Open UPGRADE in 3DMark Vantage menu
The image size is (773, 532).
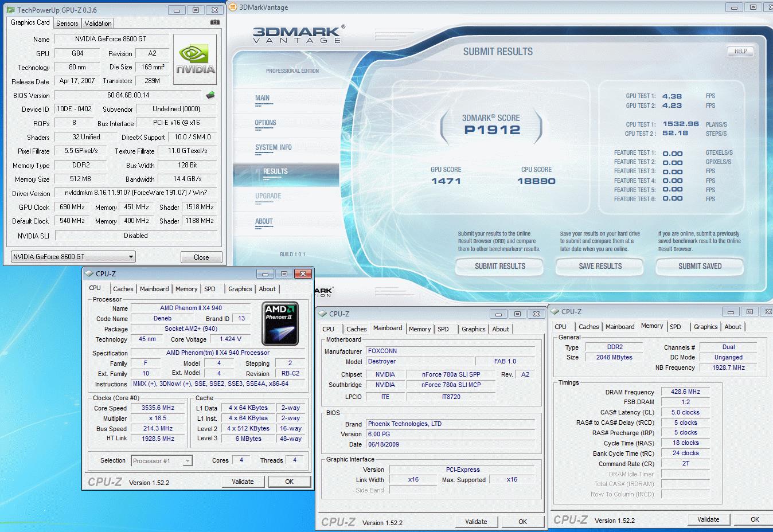[268, 196]
